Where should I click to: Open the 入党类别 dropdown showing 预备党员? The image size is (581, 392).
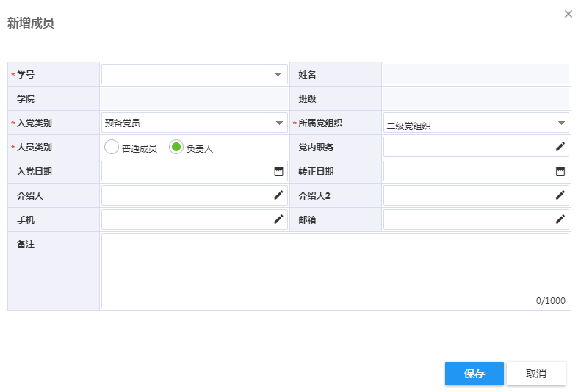(195, 123)
